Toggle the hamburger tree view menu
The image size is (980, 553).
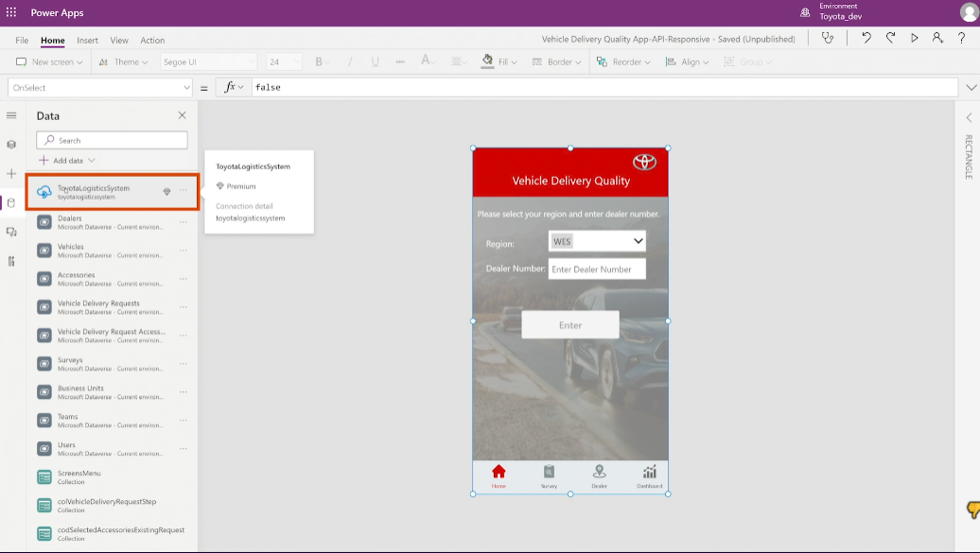point(11,115)
